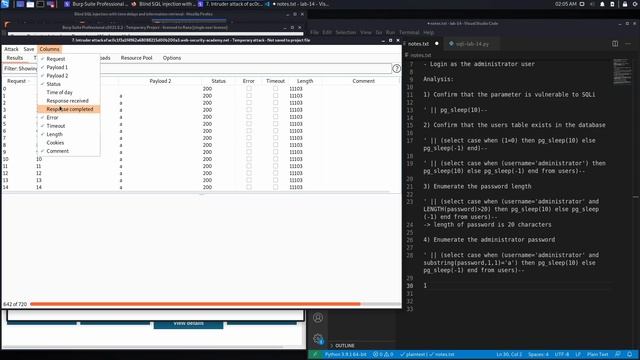640x360 pixels.
Task: Select result row for request 14
Action: [200, 187]
